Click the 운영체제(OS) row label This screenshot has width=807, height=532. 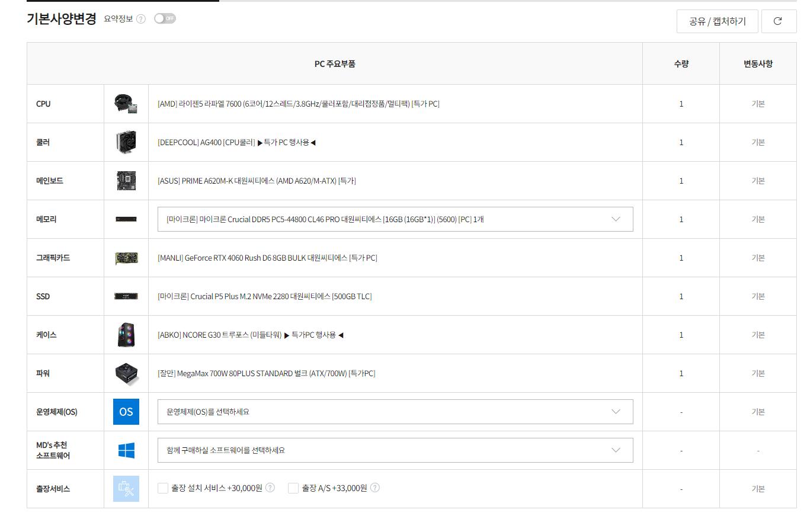pyautogui.click(x=57, y=412)
